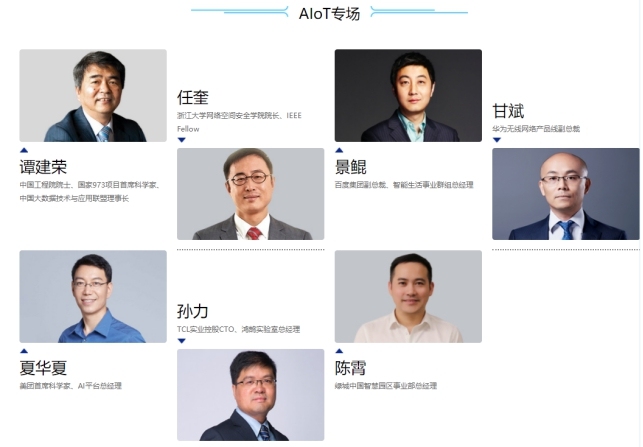The width and height of the screenshot is (643, 447).
Task: Click the up triangle above 景鲲
Action: (x=339, y=151)
